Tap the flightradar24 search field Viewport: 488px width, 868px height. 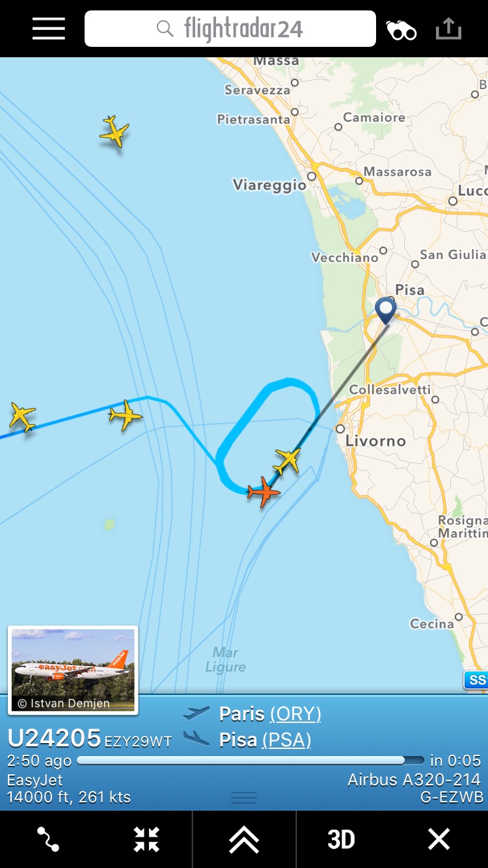230,29
